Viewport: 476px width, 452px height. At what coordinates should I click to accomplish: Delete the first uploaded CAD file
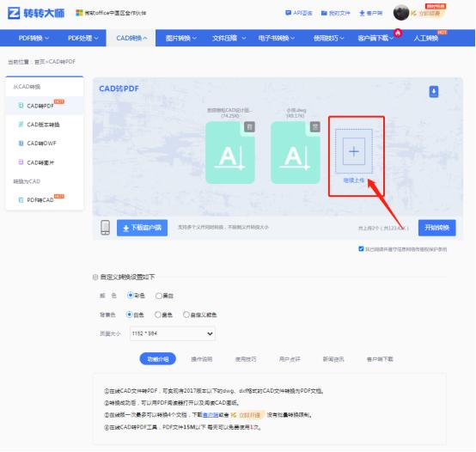(x=249, y=127)
